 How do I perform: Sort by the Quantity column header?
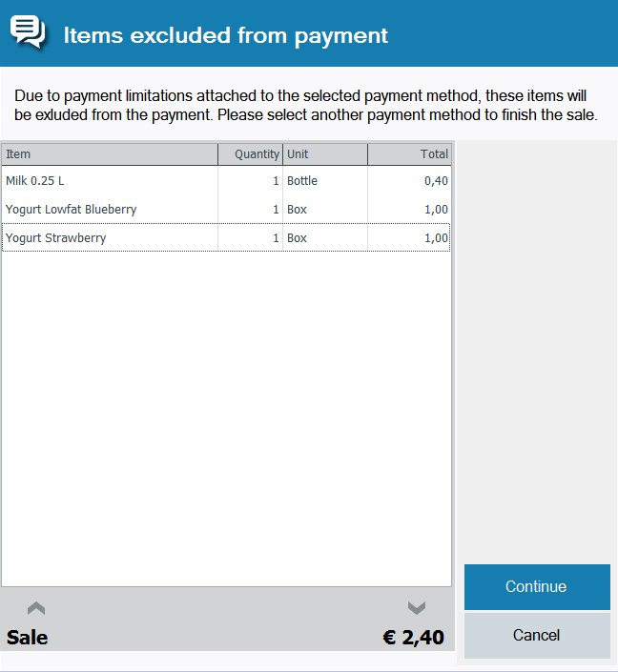coord(251,154)
